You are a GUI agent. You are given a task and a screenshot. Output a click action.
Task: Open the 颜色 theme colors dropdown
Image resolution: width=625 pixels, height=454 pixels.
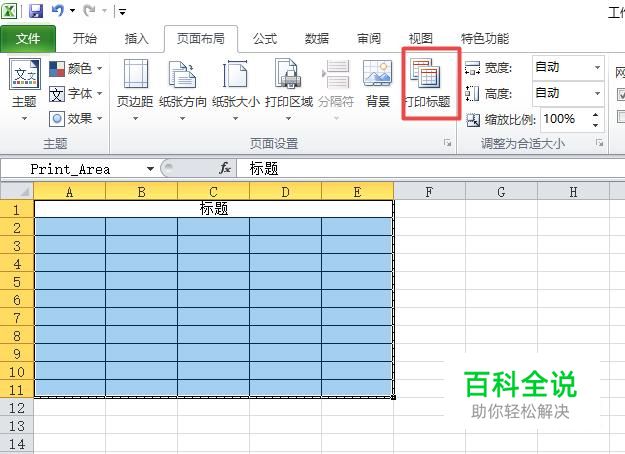point(76,69)
